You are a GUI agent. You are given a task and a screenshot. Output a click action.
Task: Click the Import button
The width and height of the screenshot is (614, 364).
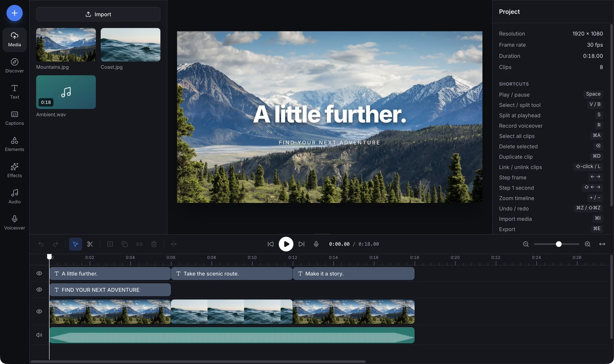(98, 14)
